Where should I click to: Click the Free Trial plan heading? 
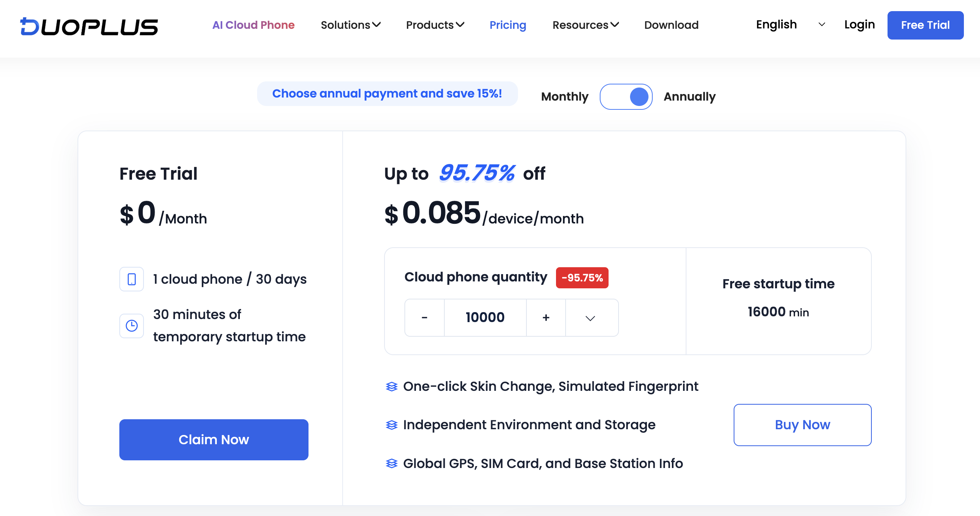tap(158, 174)
